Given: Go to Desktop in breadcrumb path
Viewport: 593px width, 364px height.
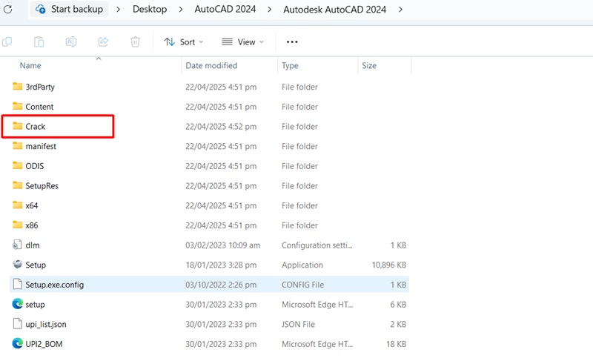Looking at the screenshot, I should (150, 9).
